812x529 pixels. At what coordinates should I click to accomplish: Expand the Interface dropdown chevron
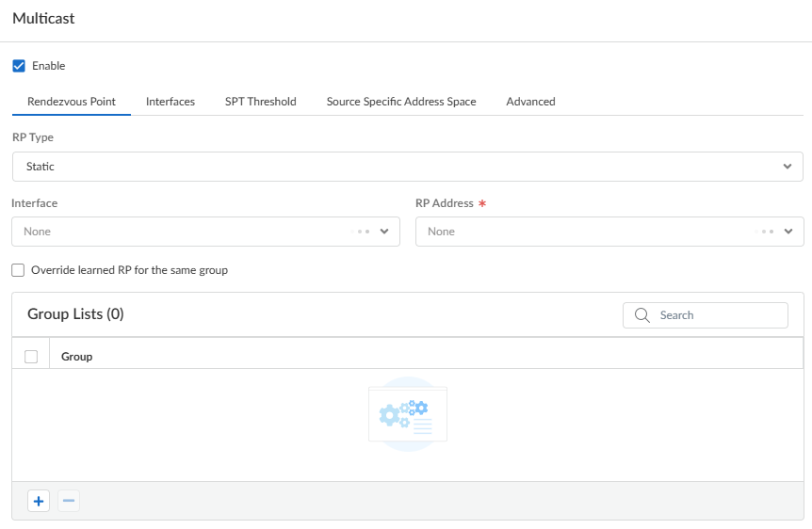(x=384, y=232)
